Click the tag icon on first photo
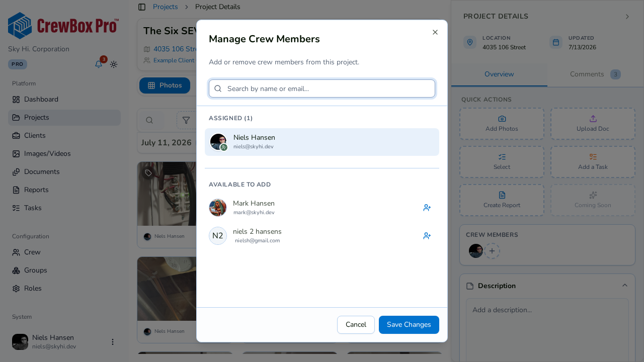Screen dimensions: 644x362 click(148, 173)
